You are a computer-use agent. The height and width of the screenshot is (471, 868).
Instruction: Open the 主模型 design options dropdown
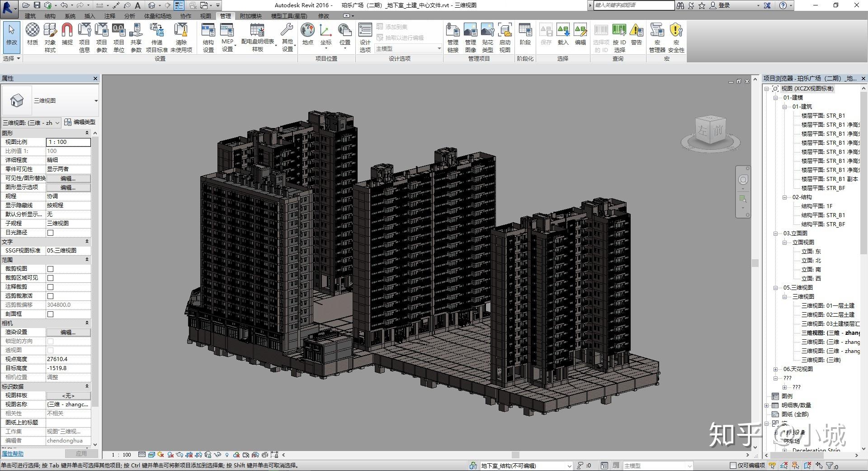tap(439, 48)
